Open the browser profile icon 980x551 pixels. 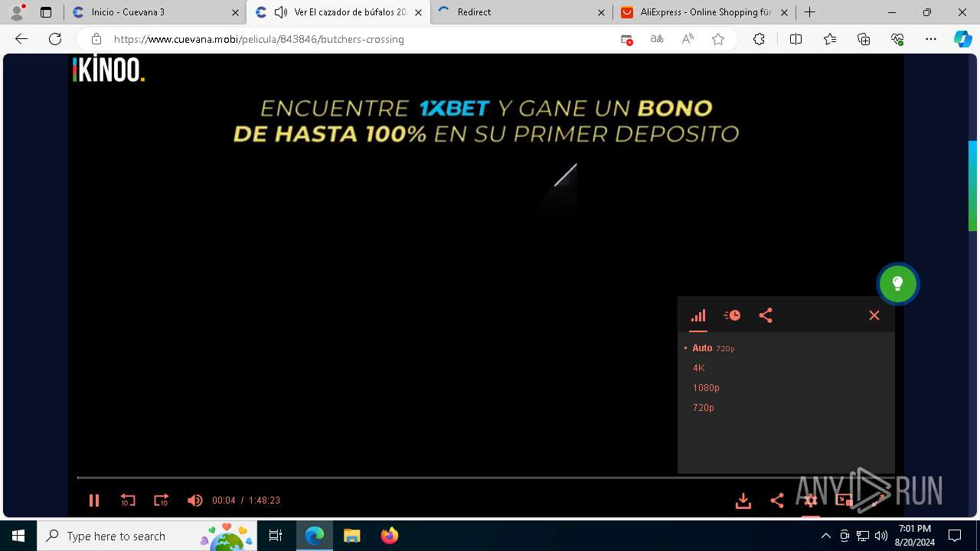[x=17, y=12]
